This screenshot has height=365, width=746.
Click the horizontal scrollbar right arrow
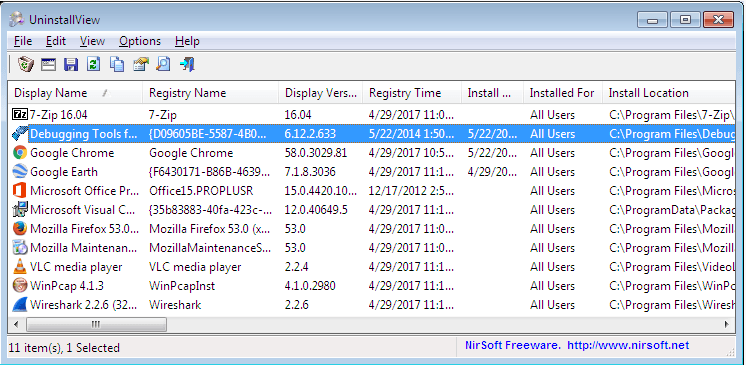pyautogui.click(x=726, y=325)
